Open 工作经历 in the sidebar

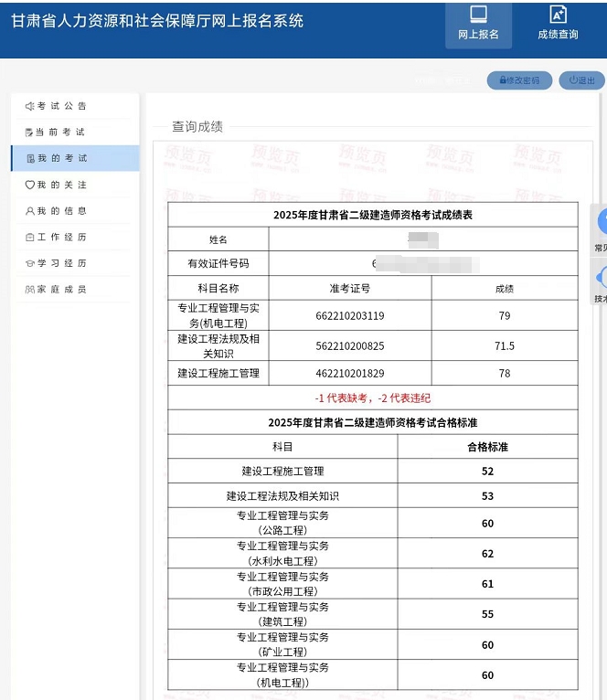[75, 237]
